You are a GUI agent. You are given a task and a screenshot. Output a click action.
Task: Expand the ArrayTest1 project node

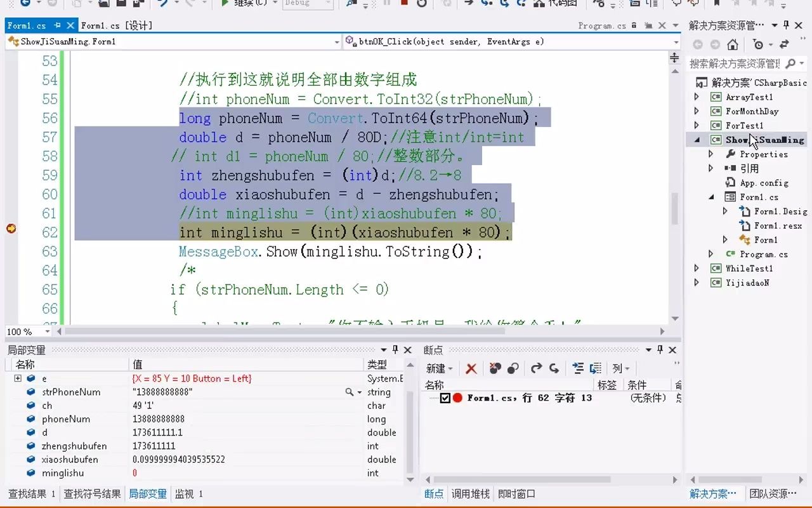point(697,97)
